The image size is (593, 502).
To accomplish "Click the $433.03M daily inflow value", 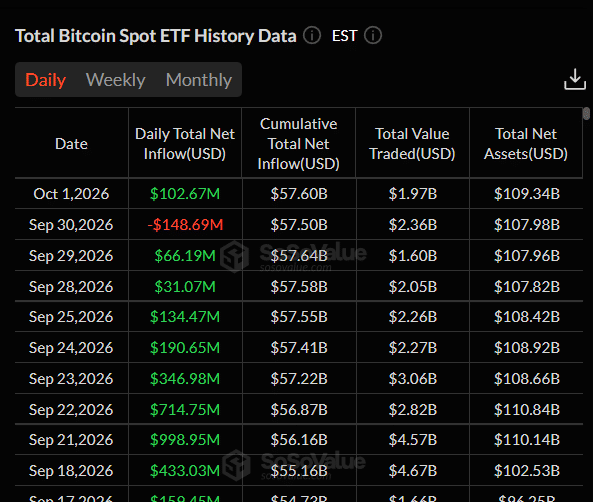I will click(x=185, y=471).
